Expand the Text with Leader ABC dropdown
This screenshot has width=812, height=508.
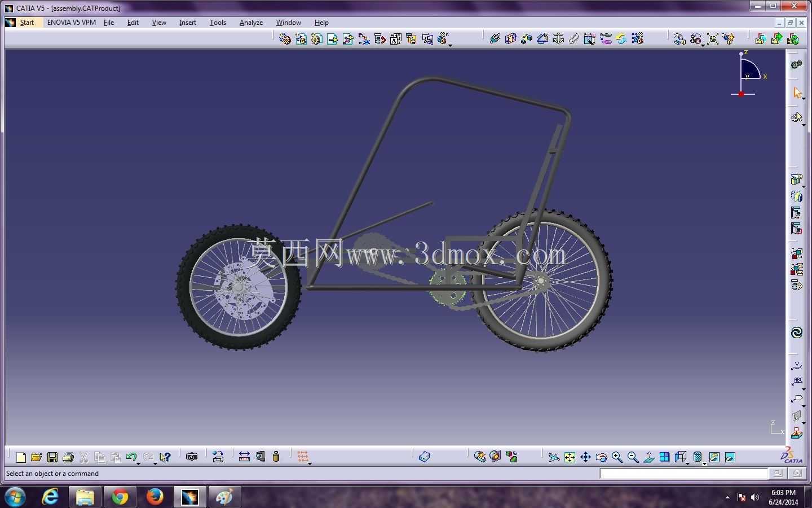point(803,389)
